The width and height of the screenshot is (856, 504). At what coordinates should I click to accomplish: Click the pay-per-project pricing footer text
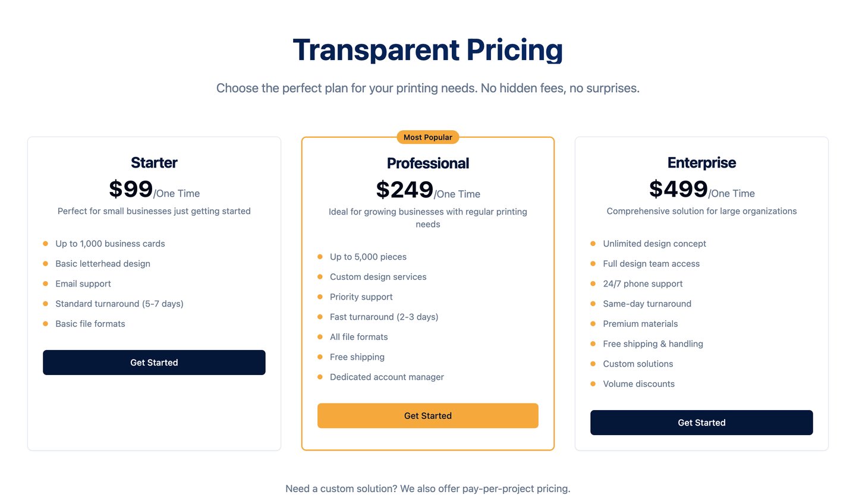(x=427, y=489)
